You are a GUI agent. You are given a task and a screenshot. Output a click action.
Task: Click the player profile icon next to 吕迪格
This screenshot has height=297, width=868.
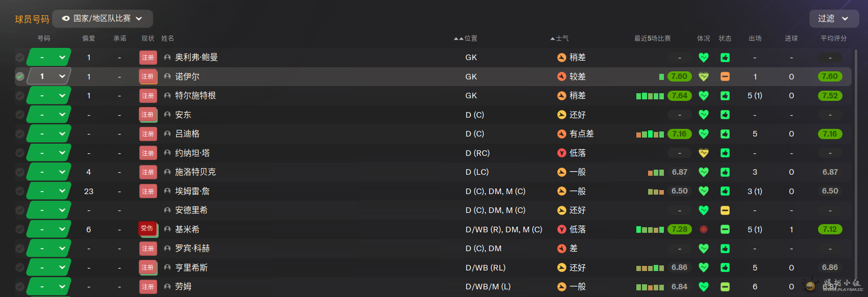(x=167, y=134)
